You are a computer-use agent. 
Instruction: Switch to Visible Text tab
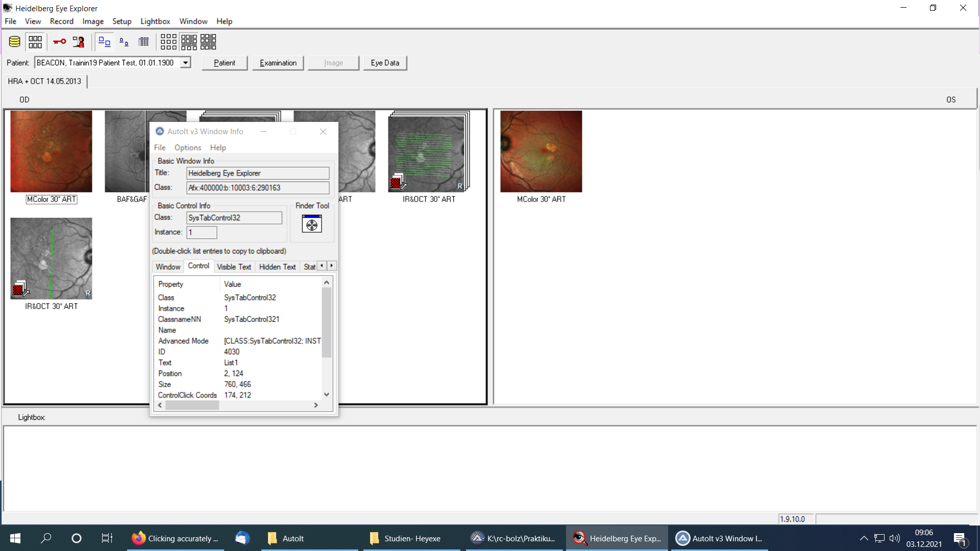click(x=234, y=267)
